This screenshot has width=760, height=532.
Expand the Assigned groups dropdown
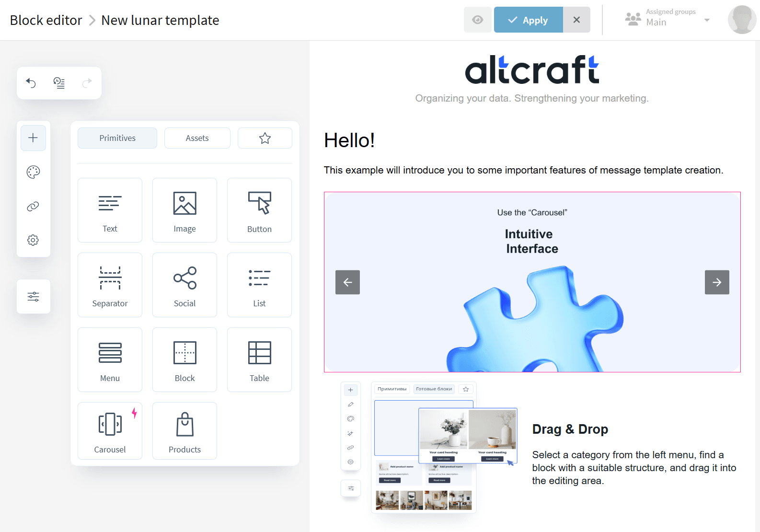pos(668,20)
